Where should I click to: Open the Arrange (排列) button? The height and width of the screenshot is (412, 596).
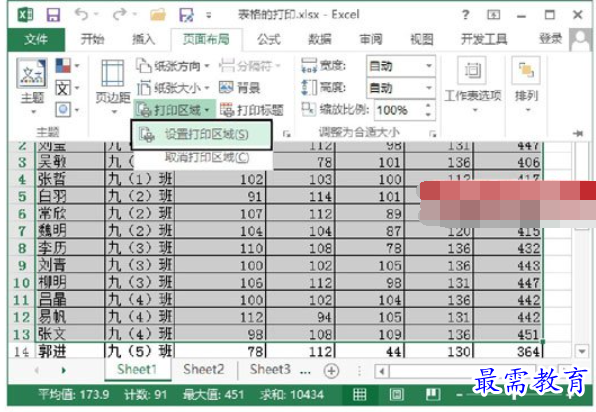coord(526,85)
